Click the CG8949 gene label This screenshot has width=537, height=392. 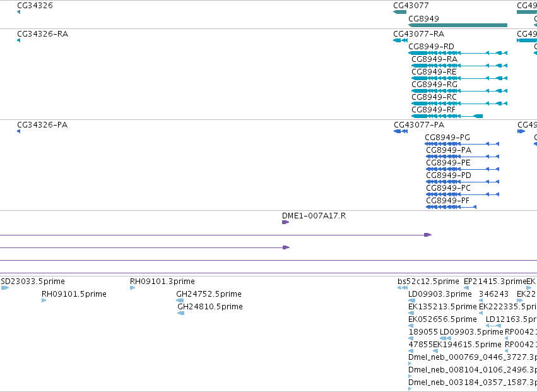coord(423,18)
